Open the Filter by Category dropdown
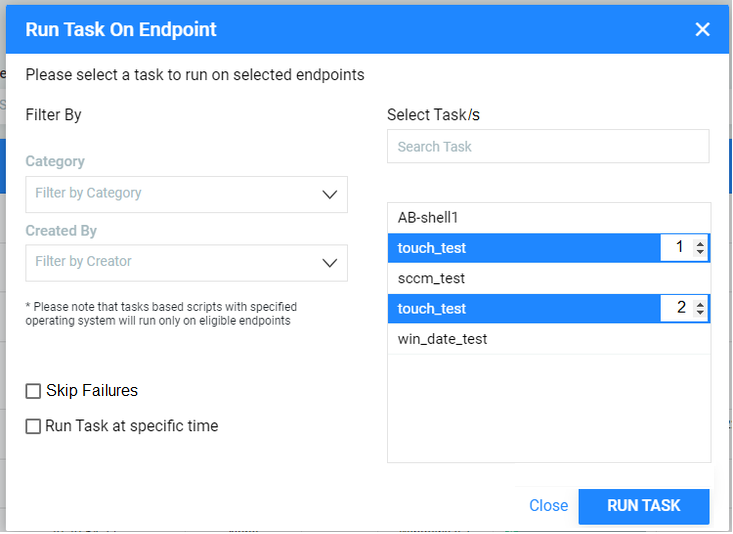This screenshot has height=534, width=733. click(175, 194)
